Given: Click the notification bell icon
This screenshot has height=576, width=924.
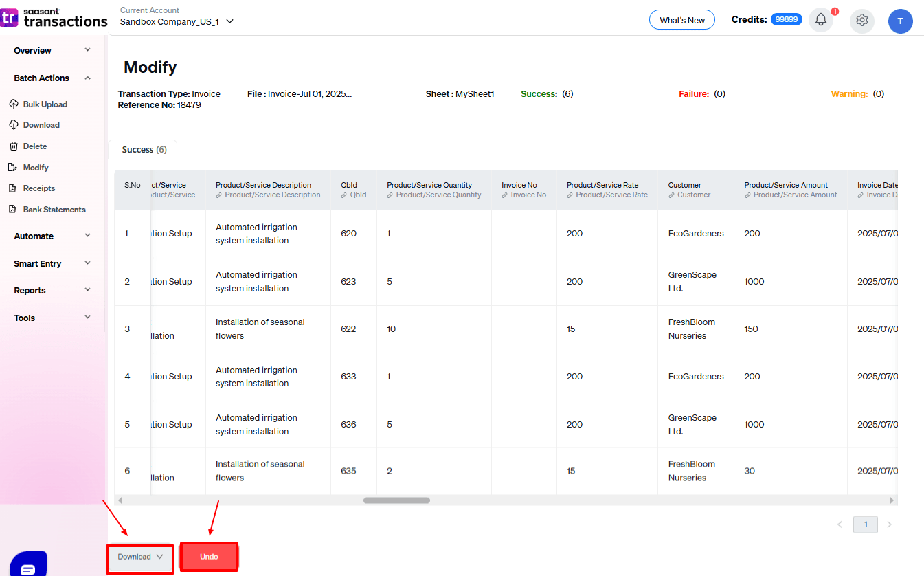Looking at the screenshot, I should pos(820,20).
